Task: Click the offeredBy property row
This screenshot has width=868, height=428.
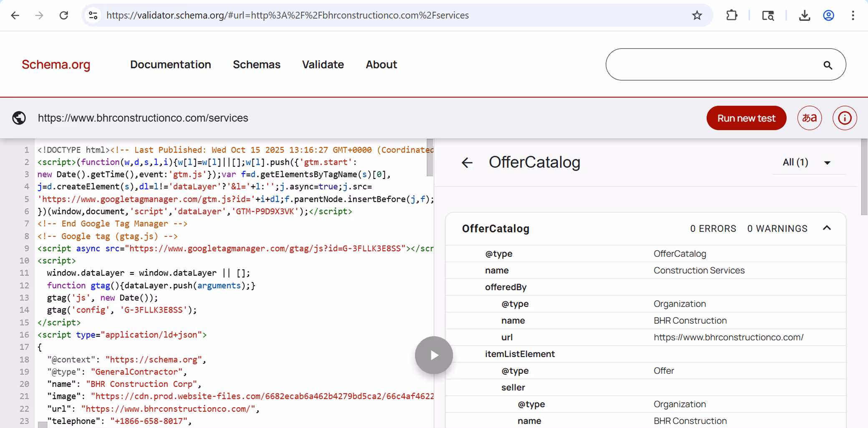Action: [646, 287]
